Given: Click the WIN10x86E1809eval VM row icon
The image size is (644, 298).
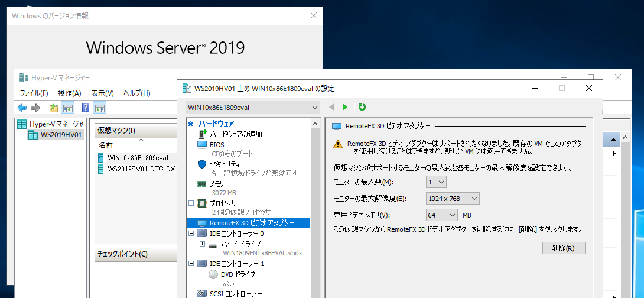Looking at the screenshot, I should coord(101,158).
